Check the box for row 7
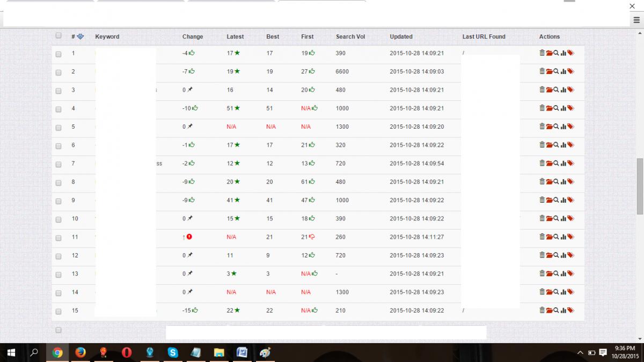 [x=58, y=164]
